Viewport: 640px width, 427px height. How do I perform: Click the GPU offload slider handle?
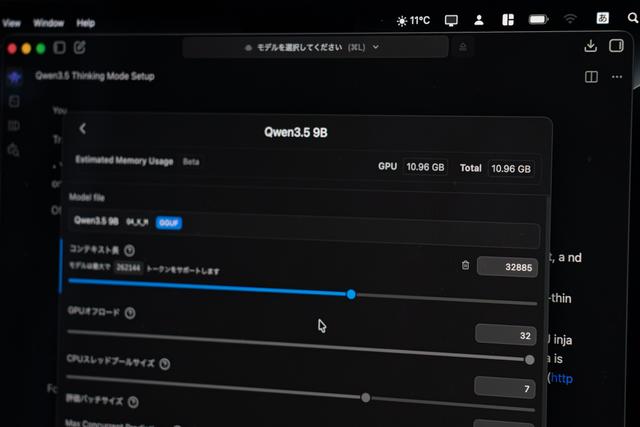coord(529,359)
